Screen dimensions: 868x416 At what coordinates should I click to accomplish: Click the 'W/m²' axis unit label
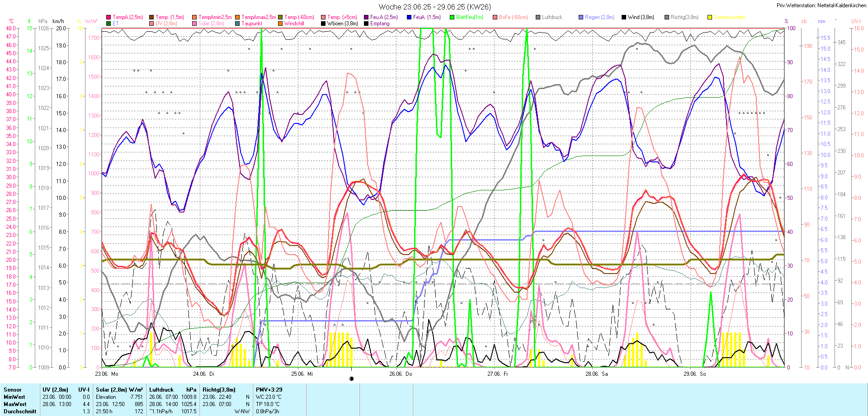click(91, 21)
